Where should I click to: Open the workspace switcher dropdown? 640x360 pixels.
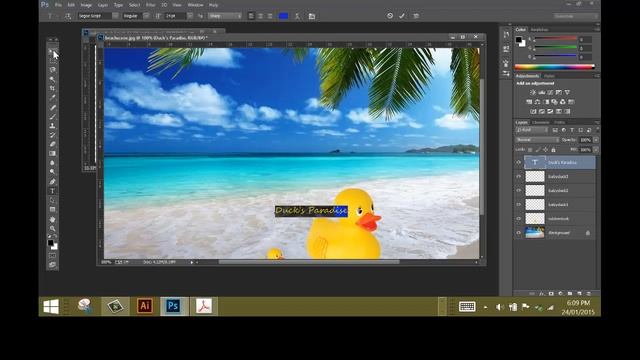576,16
